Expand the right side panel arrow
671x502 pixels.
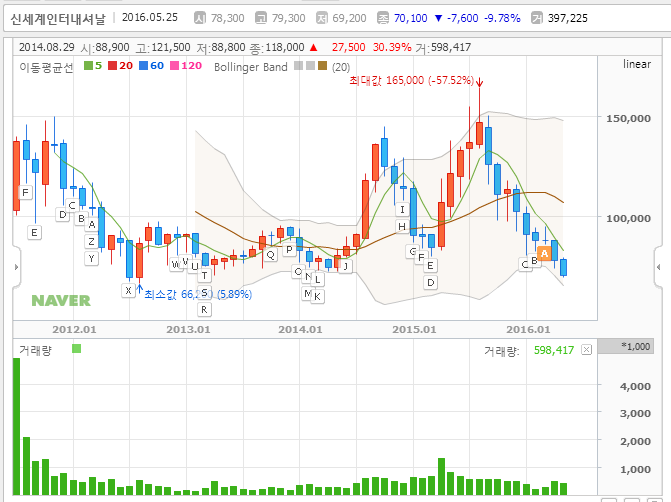coord(658,266)
